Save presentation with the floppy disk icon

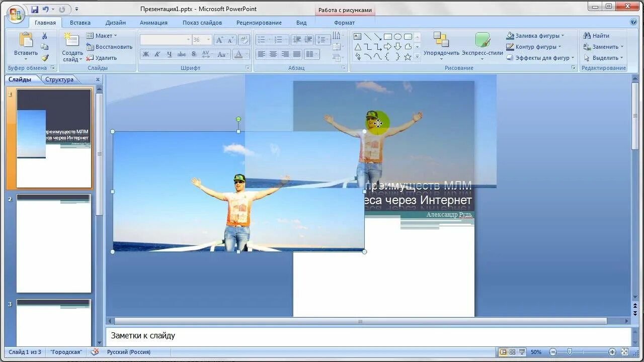point(35,10)
